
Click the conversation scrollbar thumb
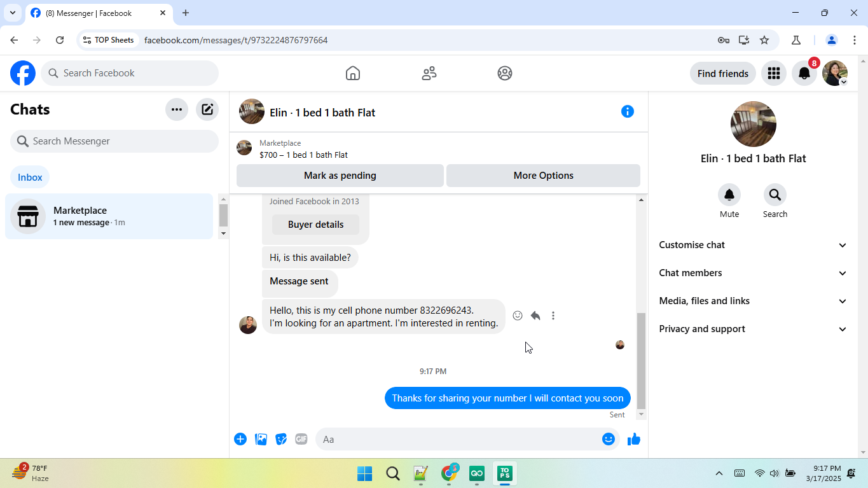pyautogui.click(x=641, y=361)
